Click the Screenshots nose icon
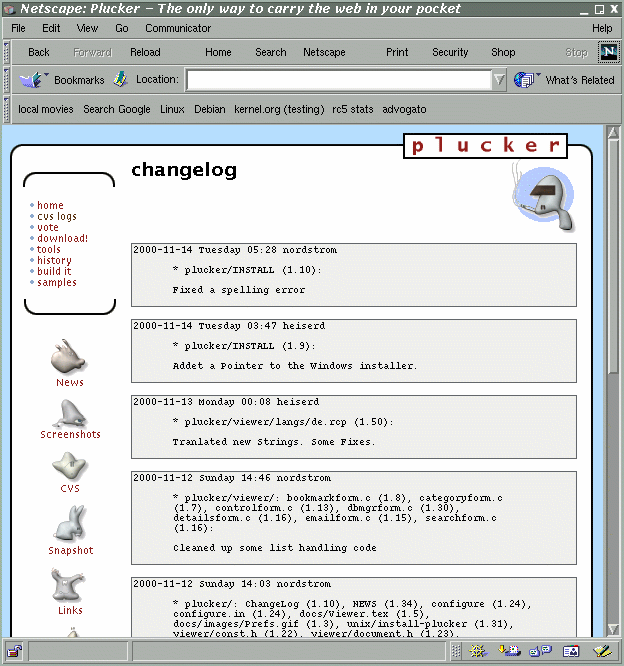This screenshot has width=624, height=666. coord(69,413)
